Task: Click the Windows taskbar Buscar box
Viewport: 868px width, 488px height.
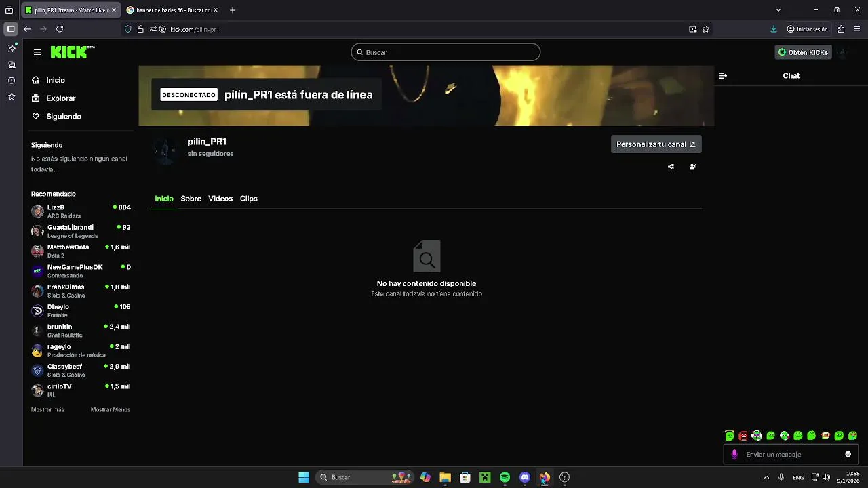Action: [366, 477]
